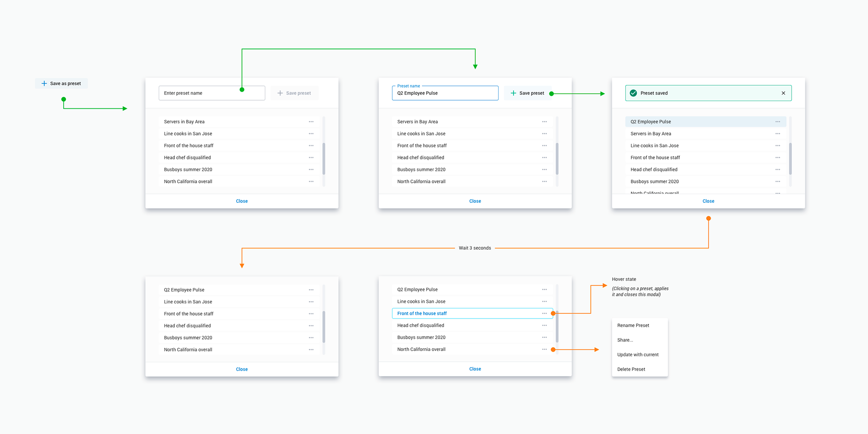Choose Share... from context menu

click(640, 340)
